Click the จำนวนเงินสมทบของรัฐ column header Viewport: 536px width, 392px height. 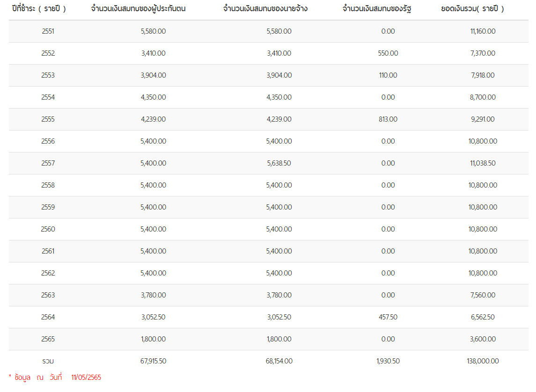coord(377,8)
